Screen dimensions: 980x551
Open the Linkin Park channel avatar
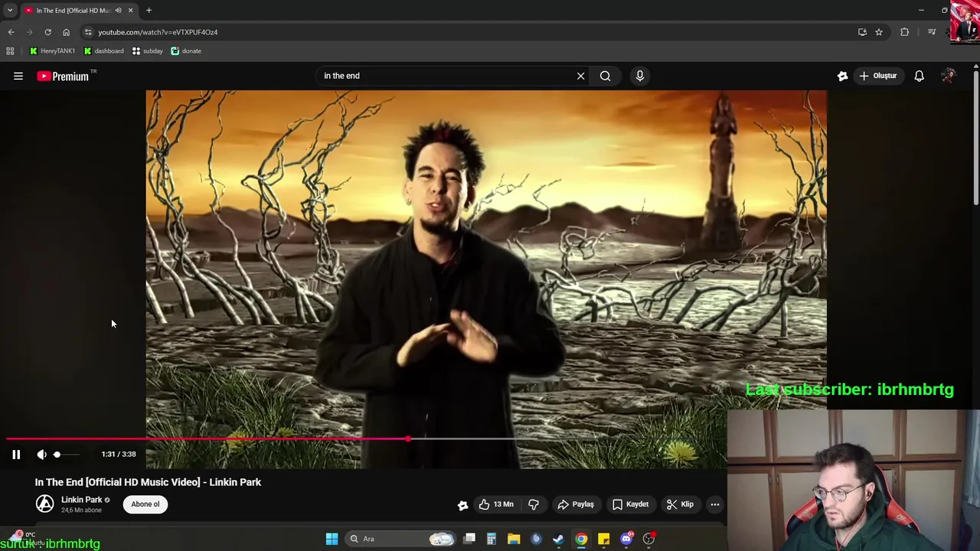click(x=45, y=504)
